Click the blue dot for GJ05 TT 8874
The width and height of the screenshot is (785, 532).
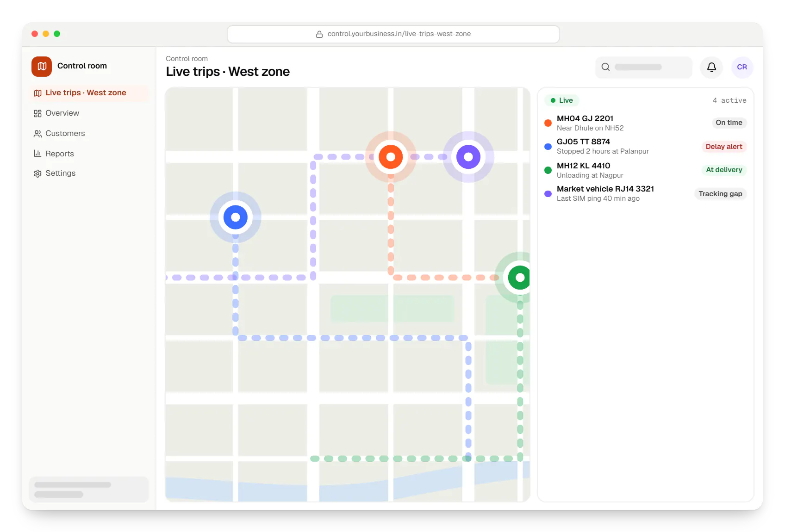click(x=548, y=147)
